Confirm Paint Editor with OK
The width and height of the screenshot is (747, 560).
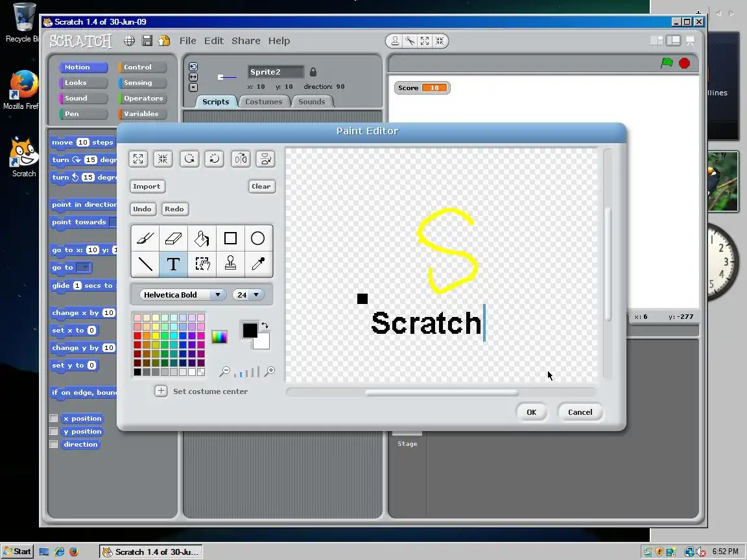[531, 412]
